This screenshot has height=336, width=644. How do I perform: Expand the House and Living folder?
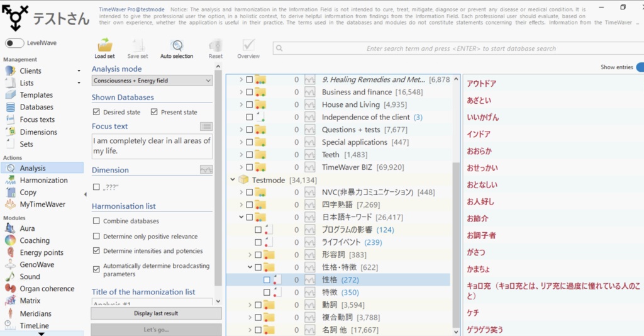241,104
